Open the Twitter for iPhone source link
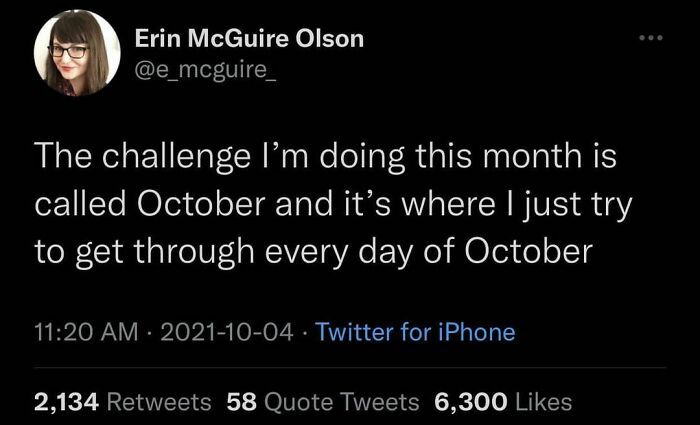Viewport: 700px width, 425px height. point(415,331)
